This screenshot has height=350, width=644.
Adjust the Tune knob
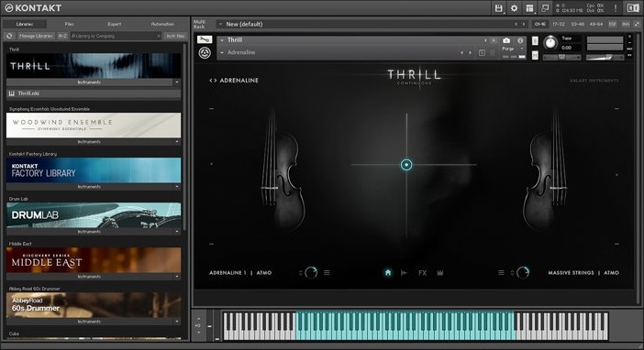[x=550, y=42]
